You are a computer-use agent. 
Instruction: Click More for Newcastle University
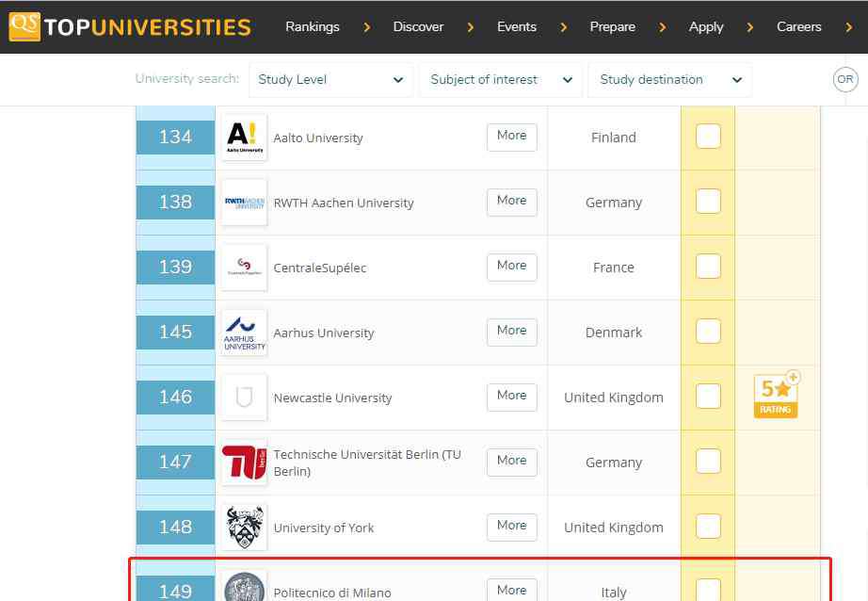(512, 397)
